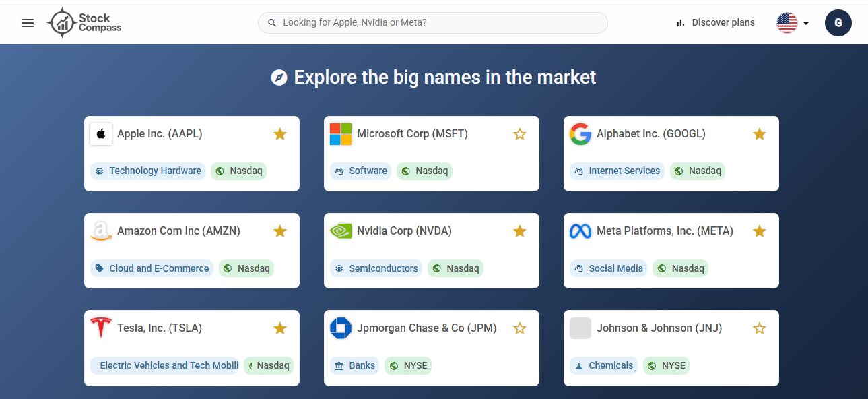Click the Discover plans link

715,23
